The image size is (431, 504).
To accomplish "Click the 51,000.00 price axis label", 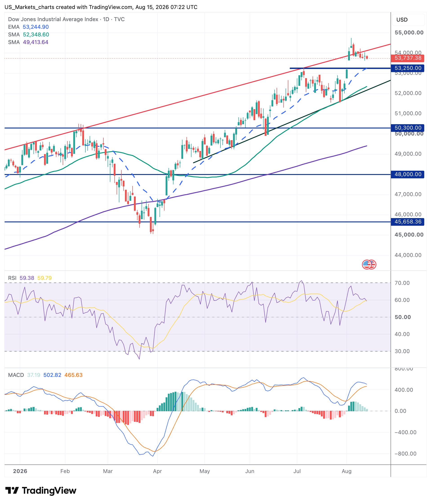I will coord(408,113).
